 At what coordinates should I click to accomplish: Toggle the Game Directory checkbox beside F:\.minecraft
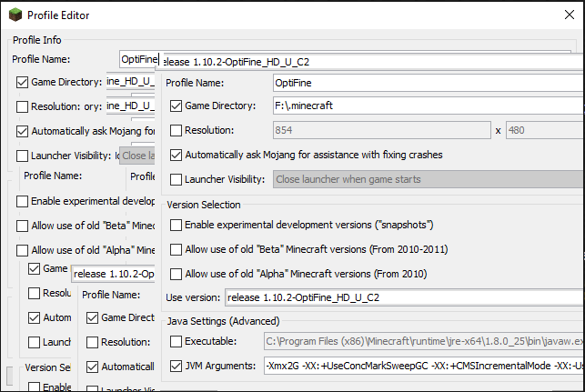click(176, 106)
